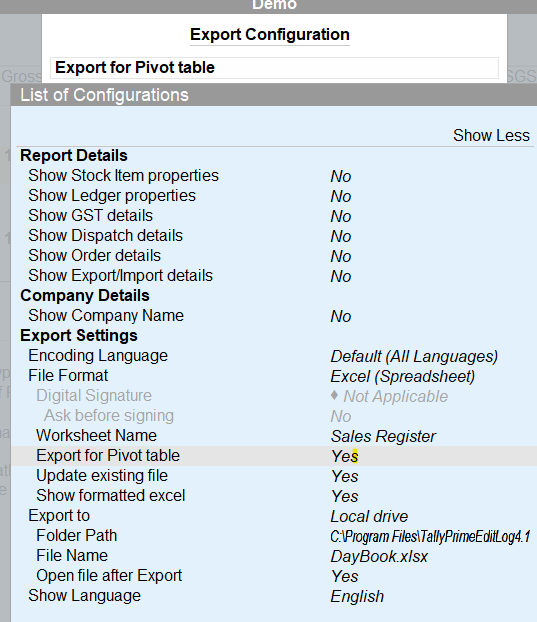This screenshot has height=622, width=537.
Task: Select Show Export/Import details row
Action: point(274,276)
